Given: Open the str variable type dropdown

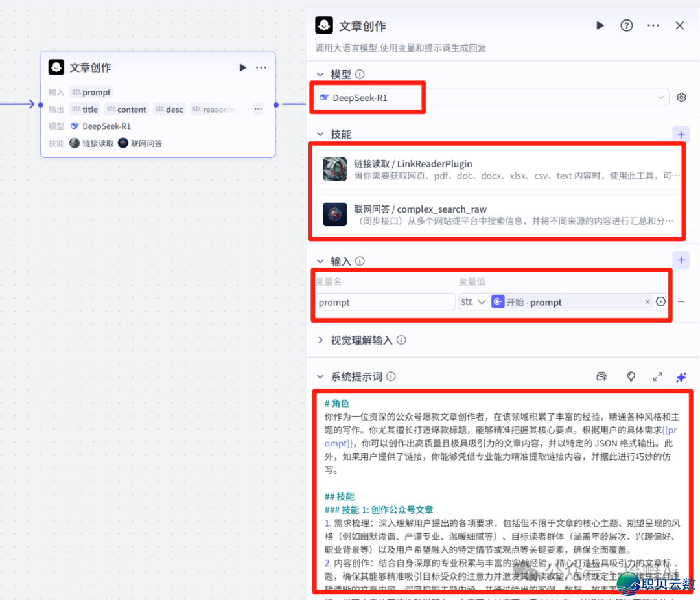Looking at the screenshot, I should coord(474,301).
